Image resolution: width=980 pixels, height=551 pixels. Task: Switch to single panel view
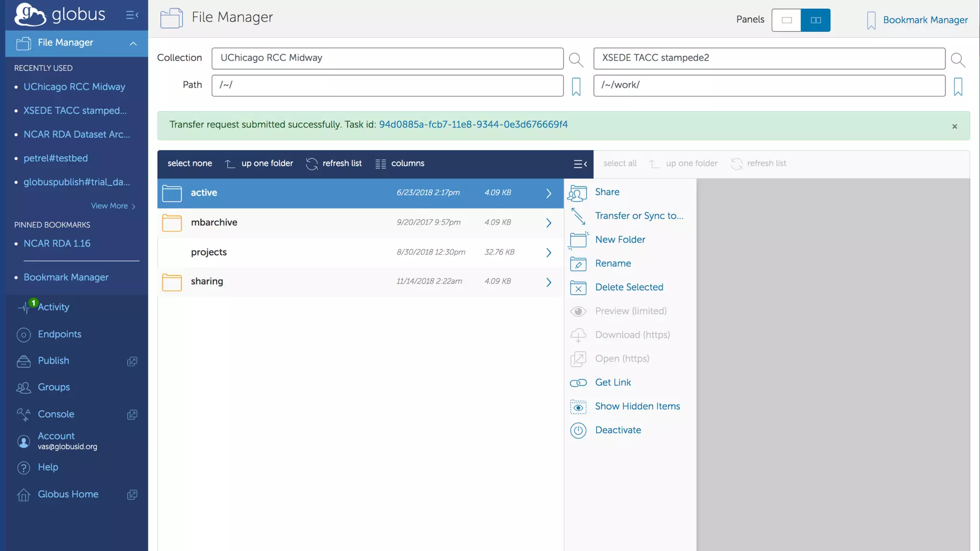786,20
